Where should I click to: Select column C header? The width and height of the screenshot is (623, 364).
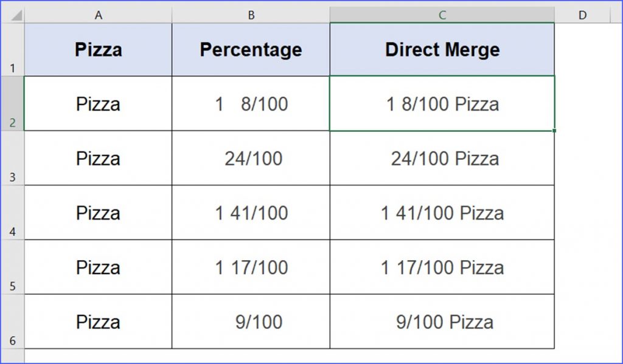coord(442,15)
